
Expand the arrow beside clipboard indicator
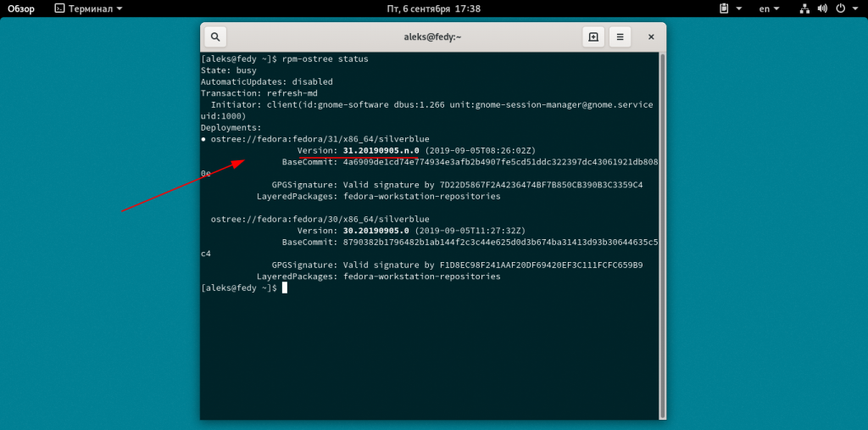click(737, 8)
